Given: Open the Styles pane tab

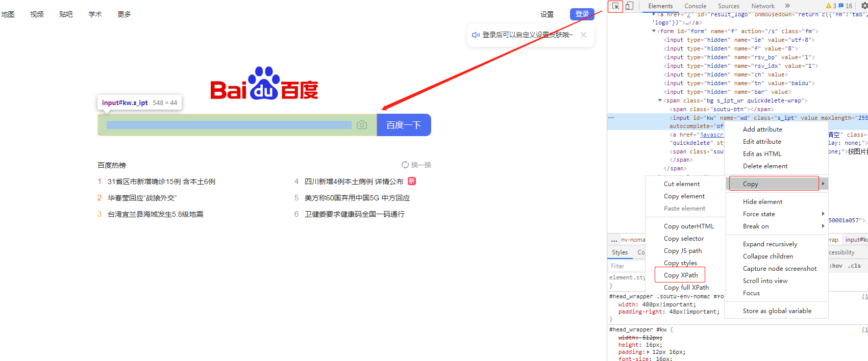Looking at the screenshot, I should 619,252.
